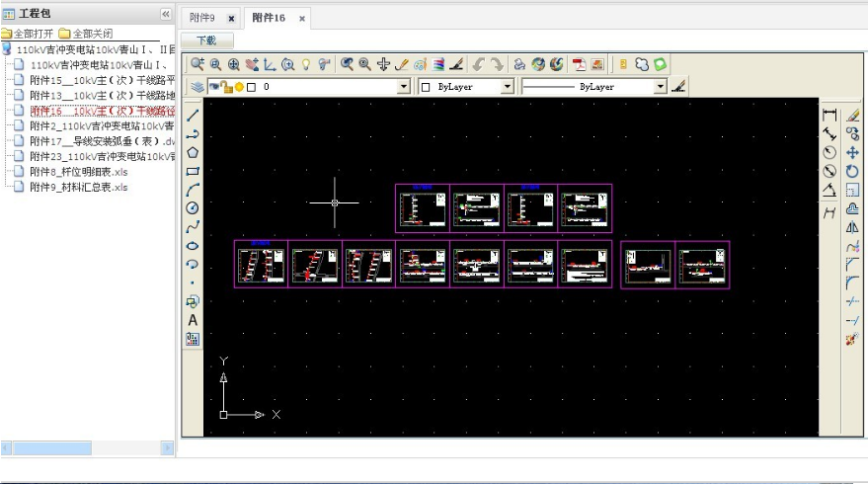Select the Line drawing tool
Screen dimensions: 868x484
[193, 116]
